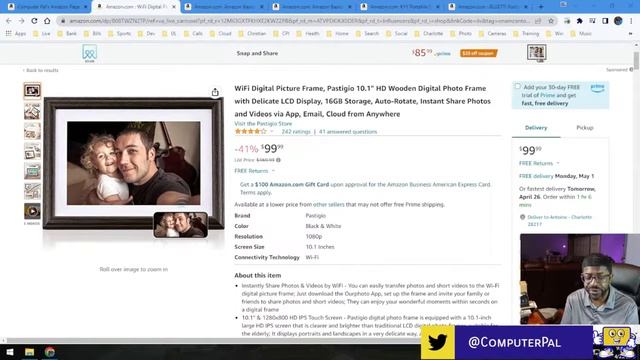This screenshot has width=640, height=360.
Task: Bookmark this page with the star icon
Action: pyautogui.click(x=551, y=21)
